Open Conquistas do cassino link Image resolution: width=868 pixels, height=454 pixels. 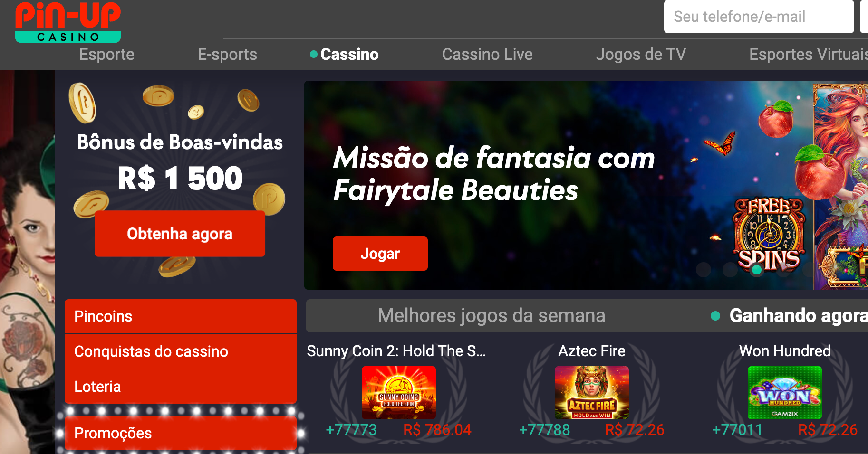pos(181,351)
